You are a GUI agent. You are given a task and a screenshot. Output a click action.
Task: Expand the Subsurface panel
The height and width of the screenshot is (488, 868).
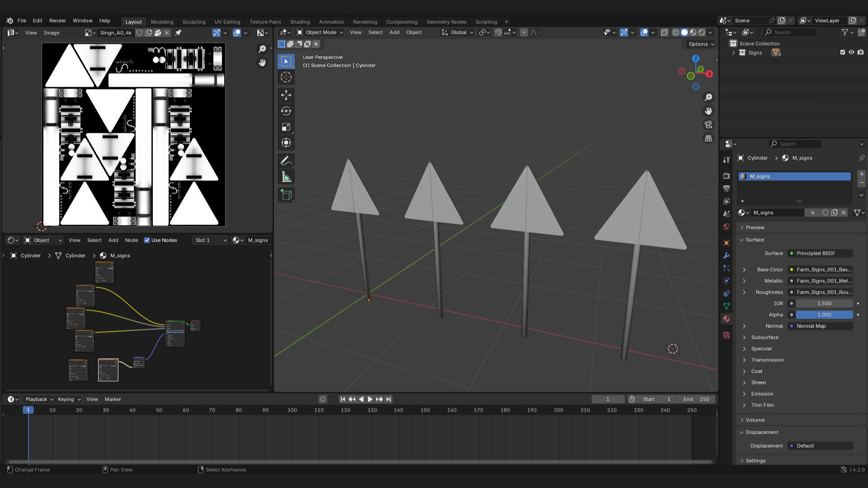click(764, 338)
